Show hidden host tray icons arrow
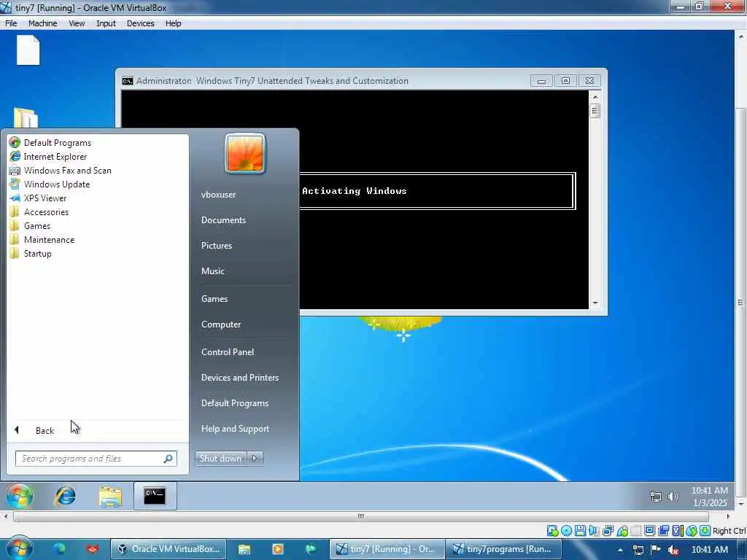 620,550
